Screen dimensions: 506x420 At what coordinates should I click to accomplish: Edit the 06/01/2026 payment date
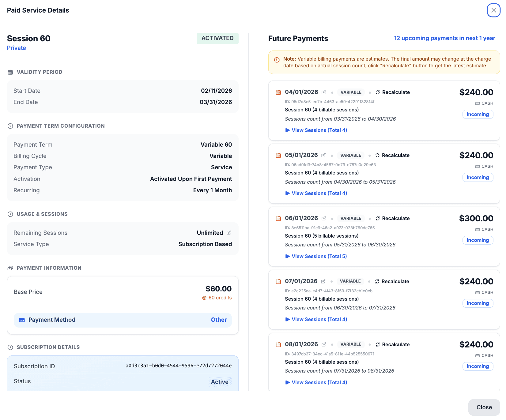coord(324,218)
